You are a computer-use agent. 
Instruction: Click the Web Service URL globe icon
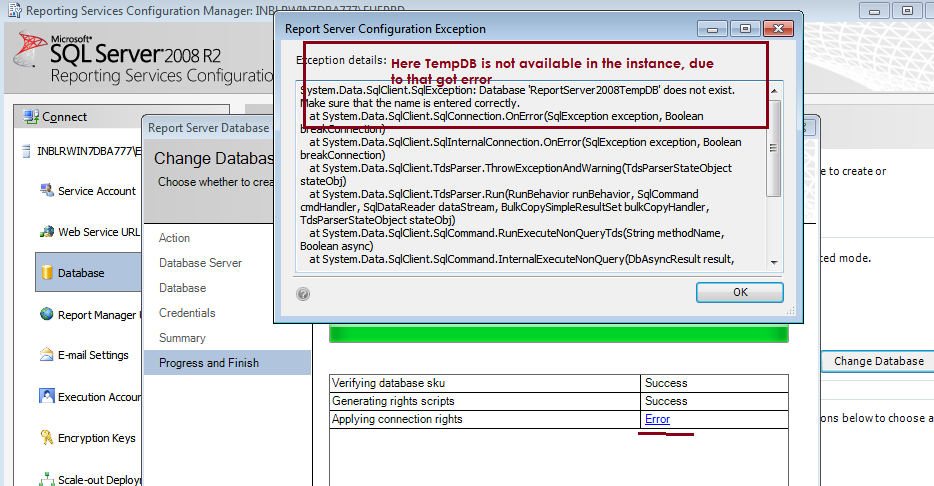click(47, 232)
